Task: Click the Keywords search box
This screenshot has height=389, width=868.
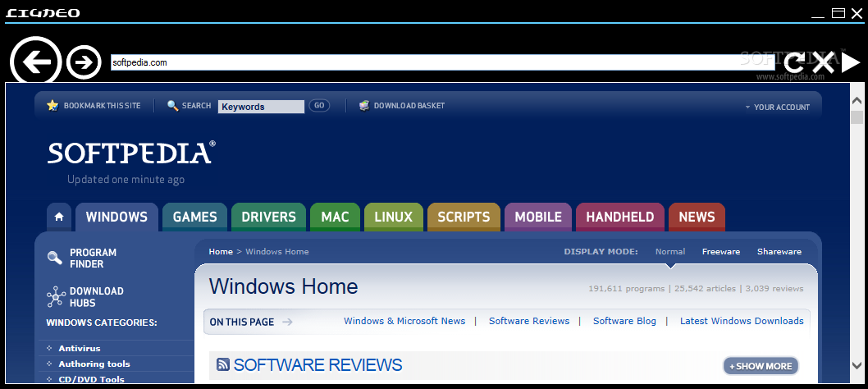Action: (x=261, y=107)
